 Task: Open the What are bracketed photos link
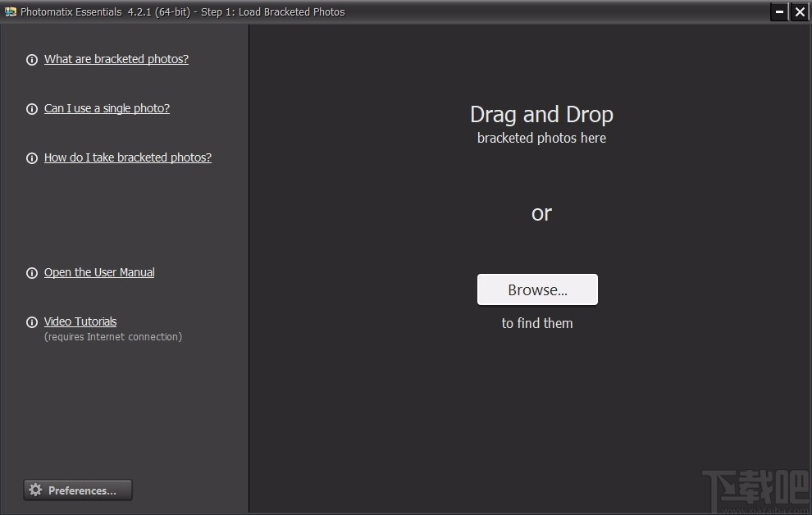116,59
